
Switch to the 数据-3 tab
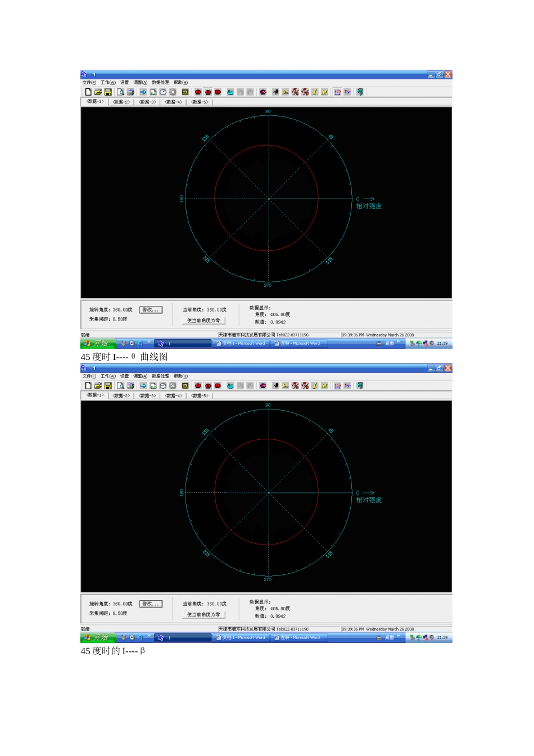[x=146, y=102]
